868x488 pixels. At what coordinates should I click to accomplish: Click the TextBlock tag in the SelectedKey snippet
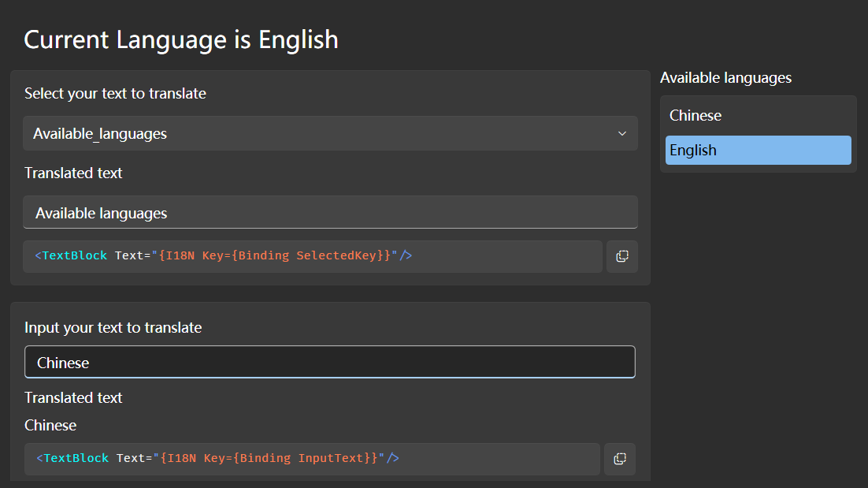[74, 256]
